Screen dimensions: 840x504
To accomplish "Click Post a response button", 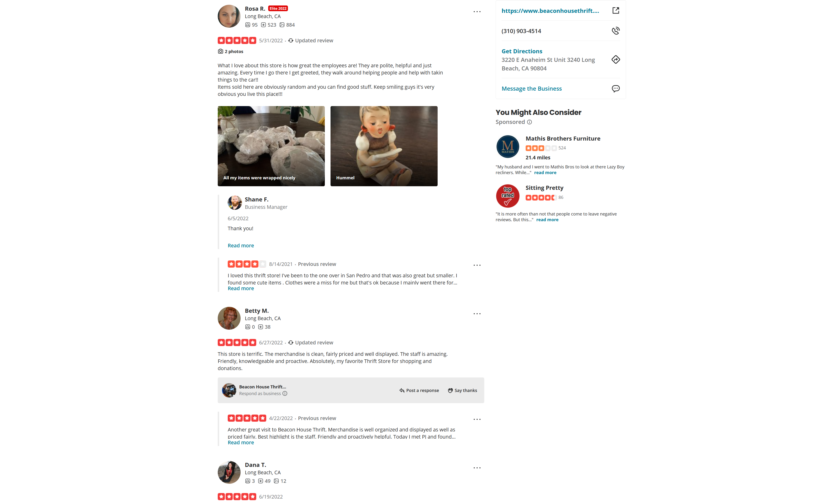I will [x=419, y=390].
